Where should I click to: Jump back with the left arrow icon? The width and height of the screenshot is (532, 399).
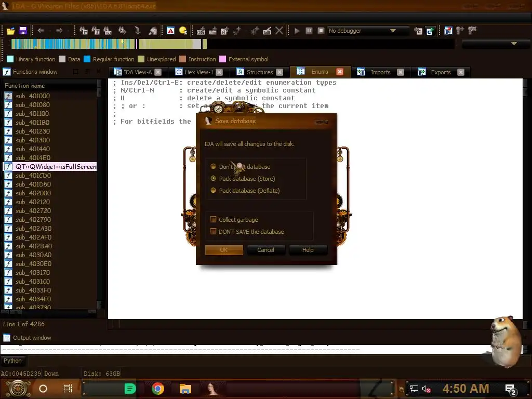click(41, 31)
